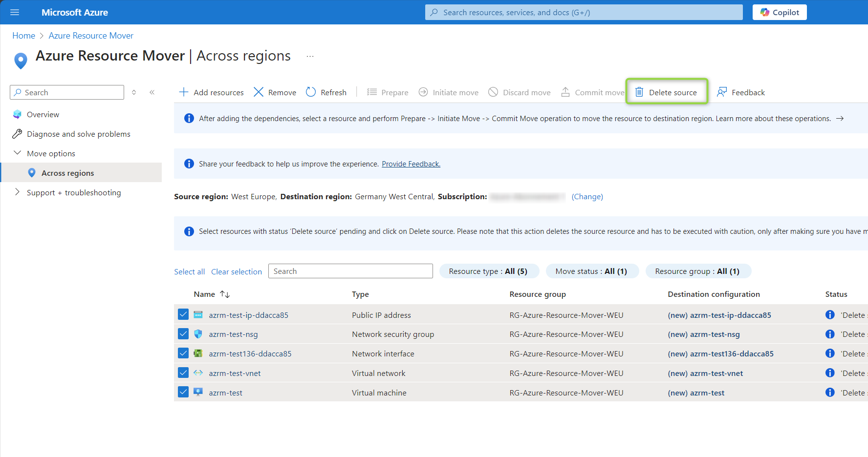The width and height of the screenshot is (868, 457).
Task: Click Add resources in the toolbar
Action: pyautogui.click(x=211, y=92)
